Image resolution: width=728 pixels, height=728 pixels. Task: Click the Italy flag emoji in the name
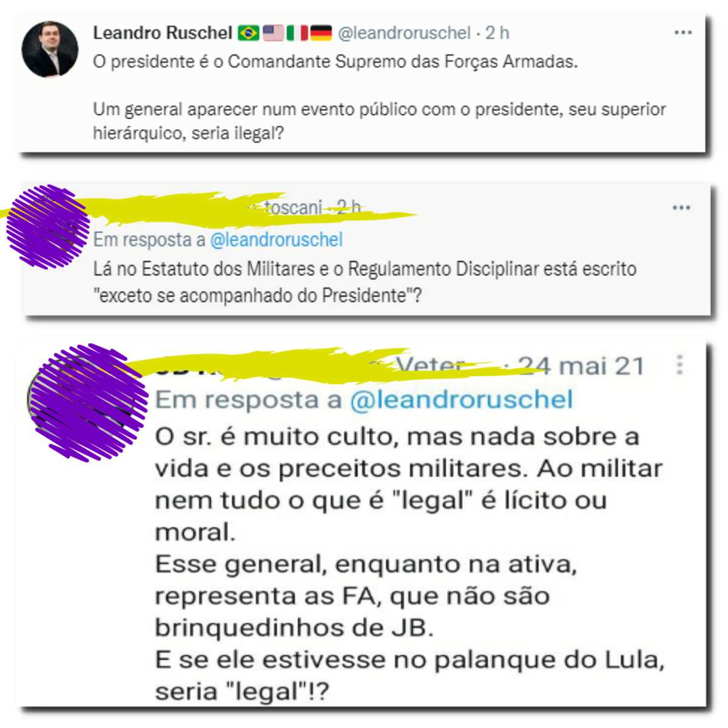(297, 33)
